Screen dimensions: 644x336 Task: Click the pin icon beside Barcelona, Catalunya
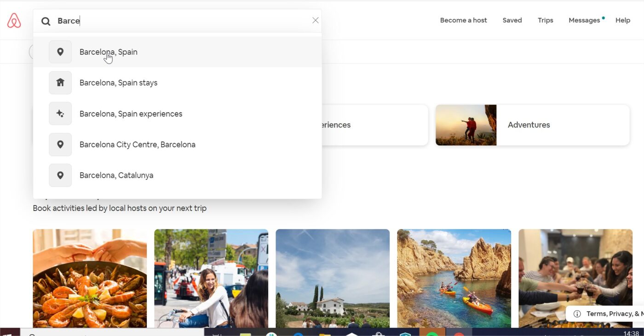(60, 175)
